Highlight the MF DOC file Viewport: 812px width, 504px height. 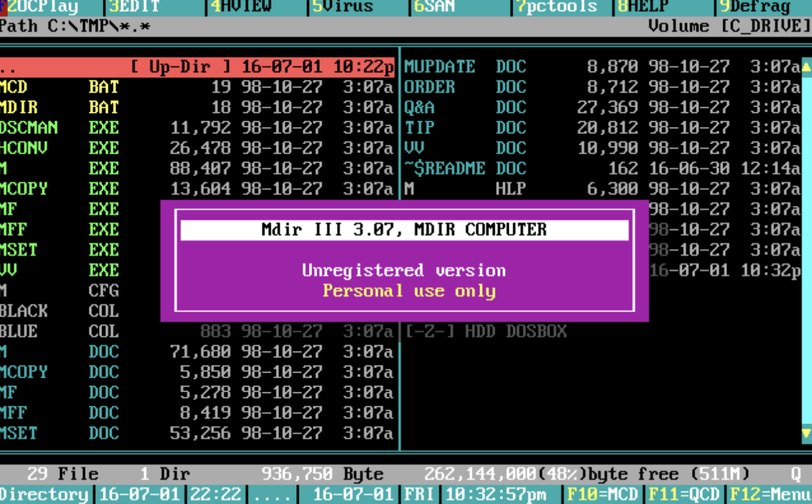pyautogui.click(x=197, y=394)
